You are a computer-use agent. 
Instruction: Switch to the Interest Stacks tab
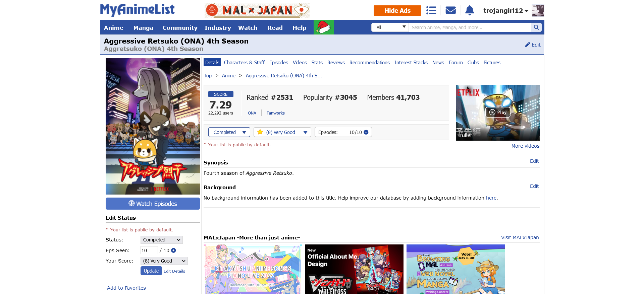(411, 63)
